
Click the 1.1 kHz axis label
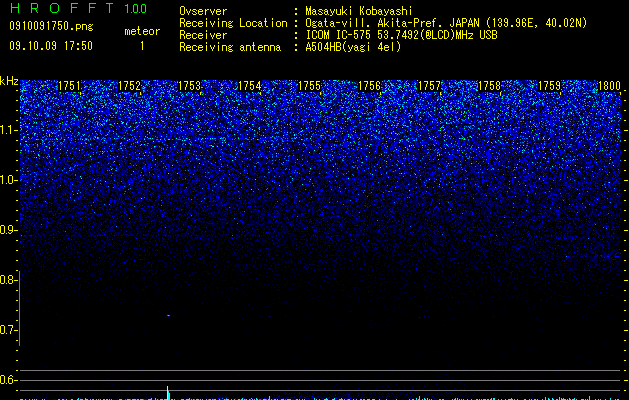[8, 130]
